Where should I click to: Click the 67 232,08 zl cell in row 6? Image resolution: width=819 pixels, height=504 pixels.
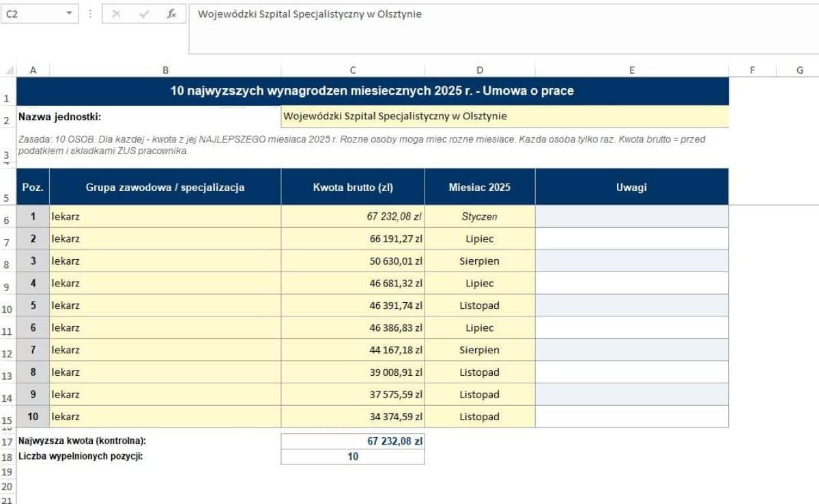[353, 216]
